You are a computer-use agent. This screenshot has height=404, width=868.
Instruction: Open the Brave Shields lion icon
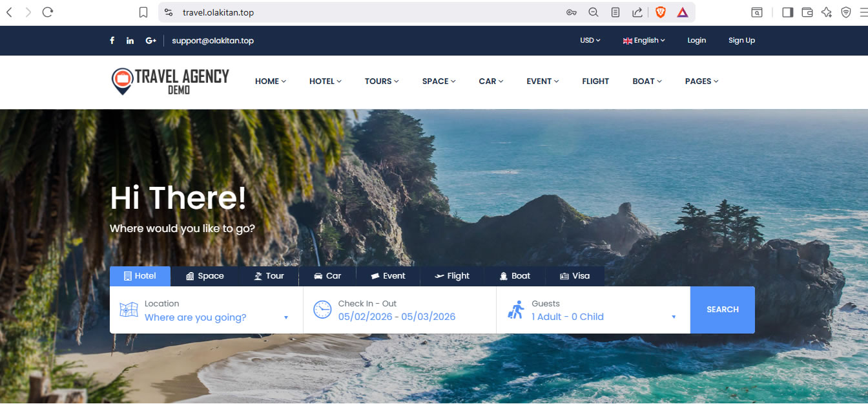click(661, 12)
